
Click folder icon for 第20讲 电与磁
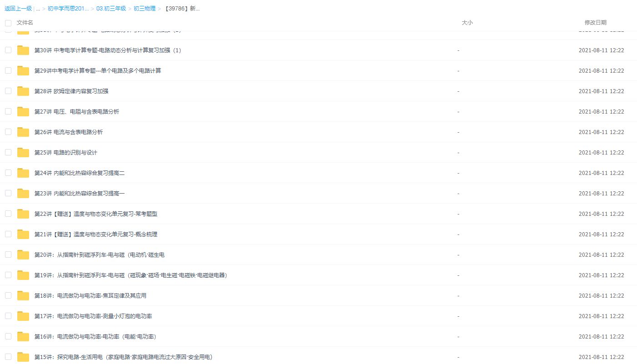[23, 255]
